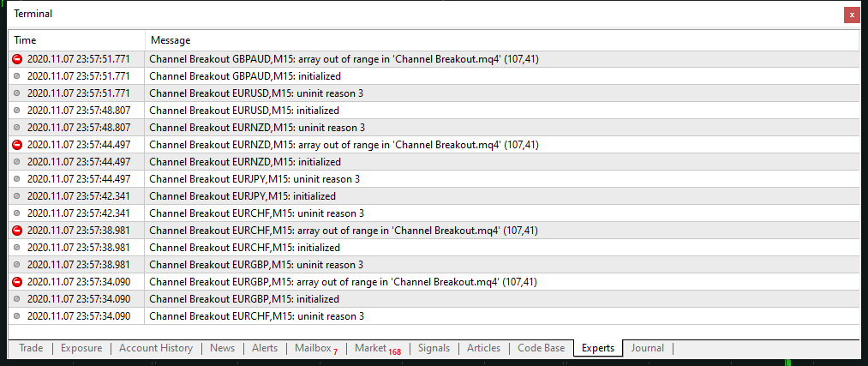Screen dimensions: 868x366
Task: Close the Terminal panel
Action: pos(851,15)
